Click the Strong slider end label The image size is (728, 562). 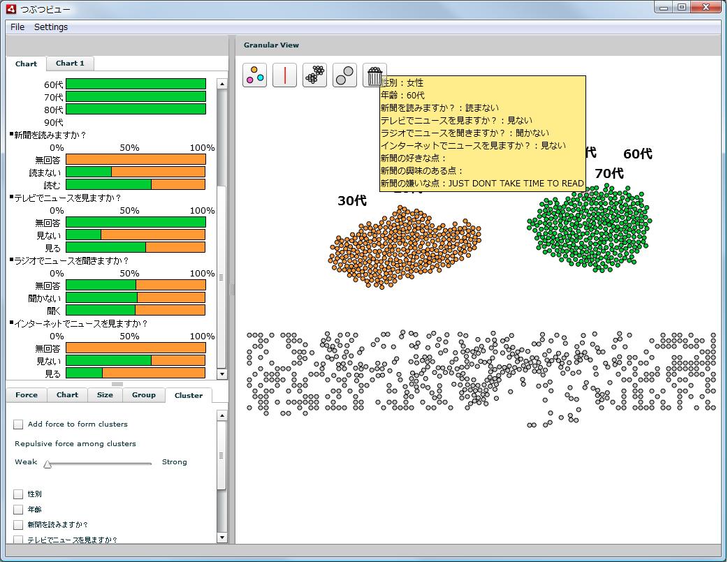(x=175, y=461)
